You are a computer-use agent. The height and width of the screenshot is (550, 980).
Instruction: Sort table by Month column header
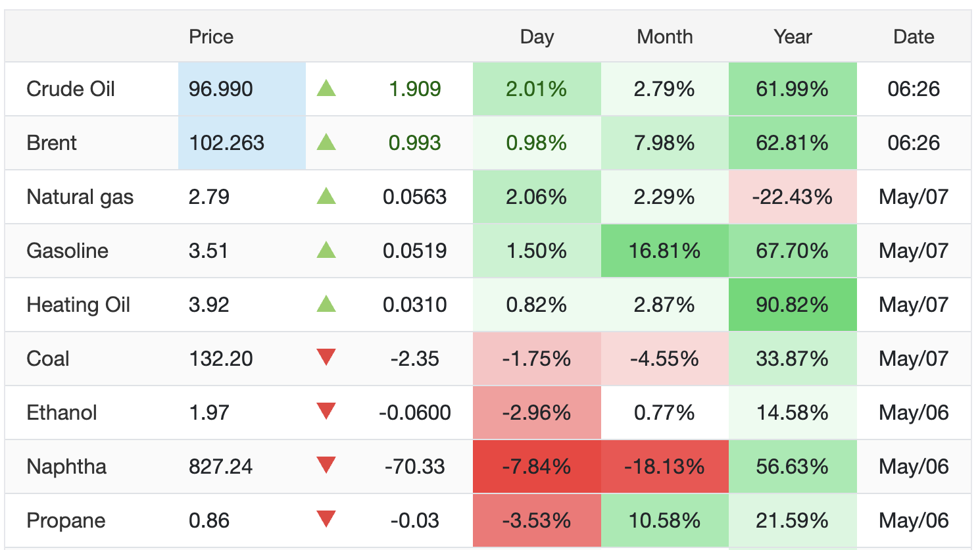(x=665, y=37)
